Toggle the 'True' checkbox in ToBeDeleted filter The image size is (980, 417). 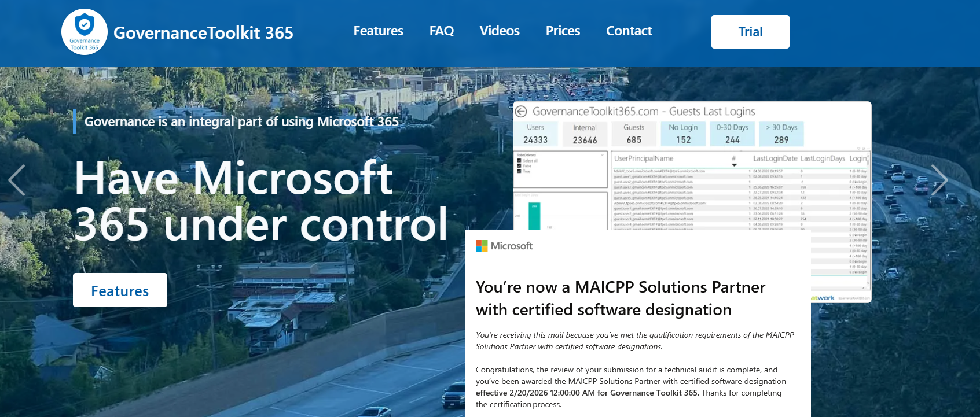click(519, 171)
